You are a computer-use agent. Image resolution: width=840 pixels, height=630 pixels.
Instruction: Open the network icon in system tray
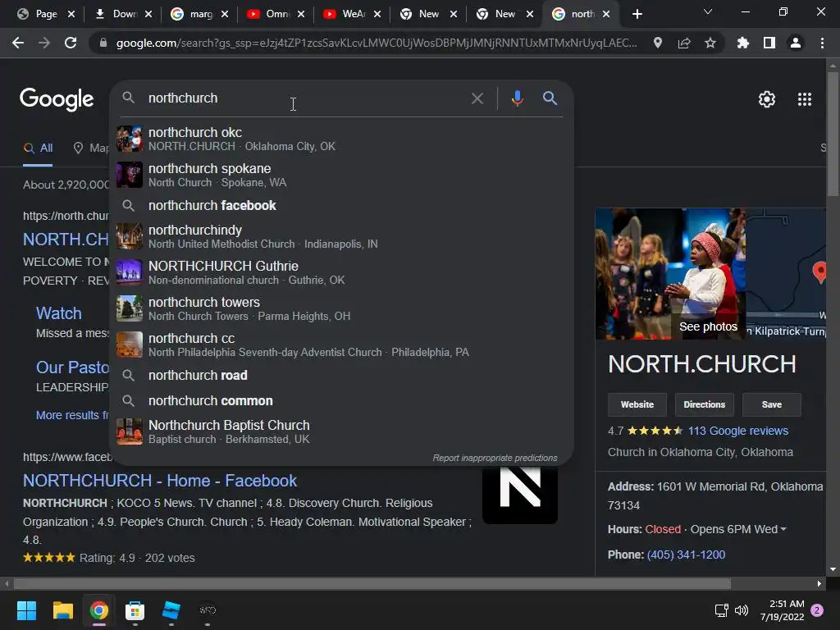721,610
